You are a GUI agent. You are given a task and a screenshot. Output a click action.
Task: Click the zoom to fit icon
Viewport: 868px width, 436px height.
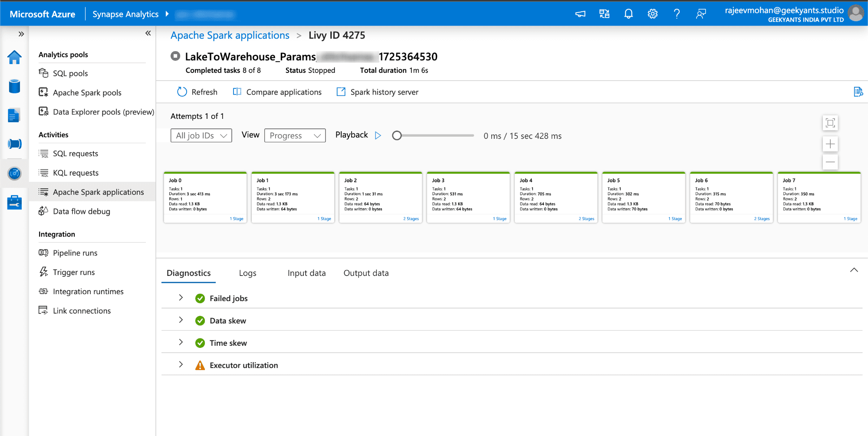[x=830, y=123]
